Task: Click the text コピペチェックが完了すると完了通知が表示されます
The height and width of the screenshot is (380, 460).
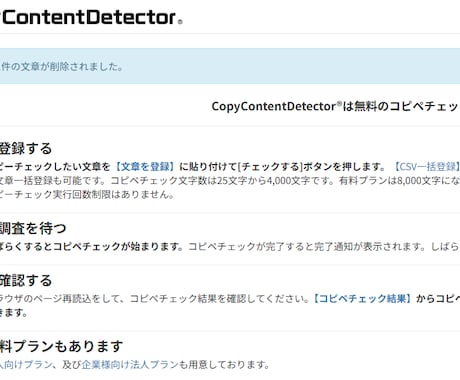Action: tap(307, 246)
